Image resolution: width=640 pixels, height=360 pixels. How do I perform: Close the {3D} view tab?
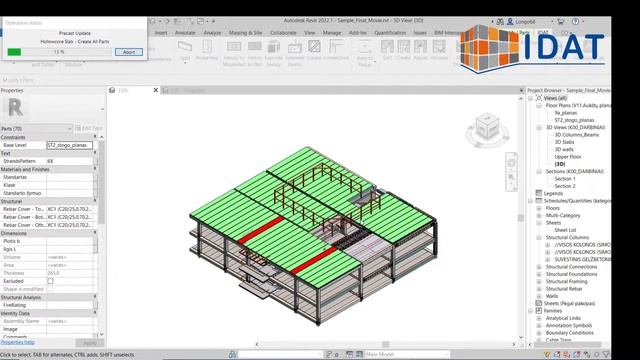point(156,90)
